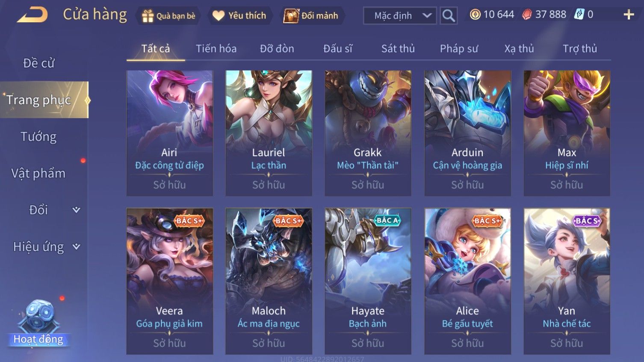Open Tướng in the sidebar
Image resolution: width=644 pixels, height=362 pixels.
(38, 137)
